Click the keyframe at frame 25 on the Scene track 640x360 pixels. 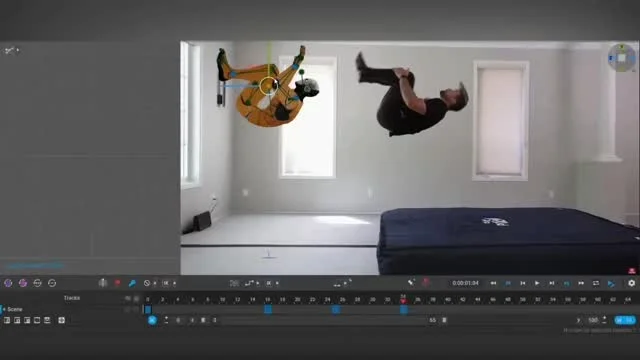(x=336, y=309)
